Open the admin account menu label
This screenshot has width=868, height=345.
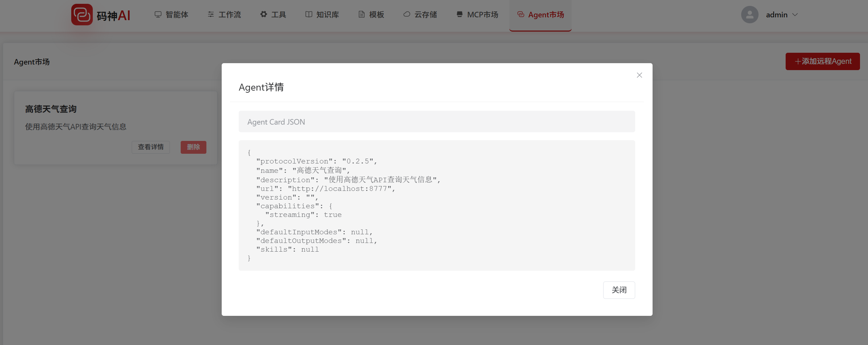coord(777,15)
